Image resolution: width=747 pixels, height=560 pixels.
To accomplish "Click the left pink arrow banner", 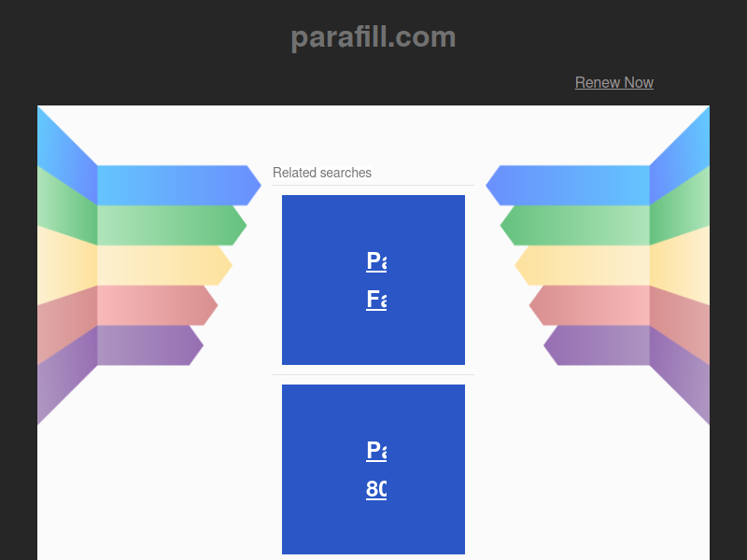I will pyautogui.click(x=152, y=305).
